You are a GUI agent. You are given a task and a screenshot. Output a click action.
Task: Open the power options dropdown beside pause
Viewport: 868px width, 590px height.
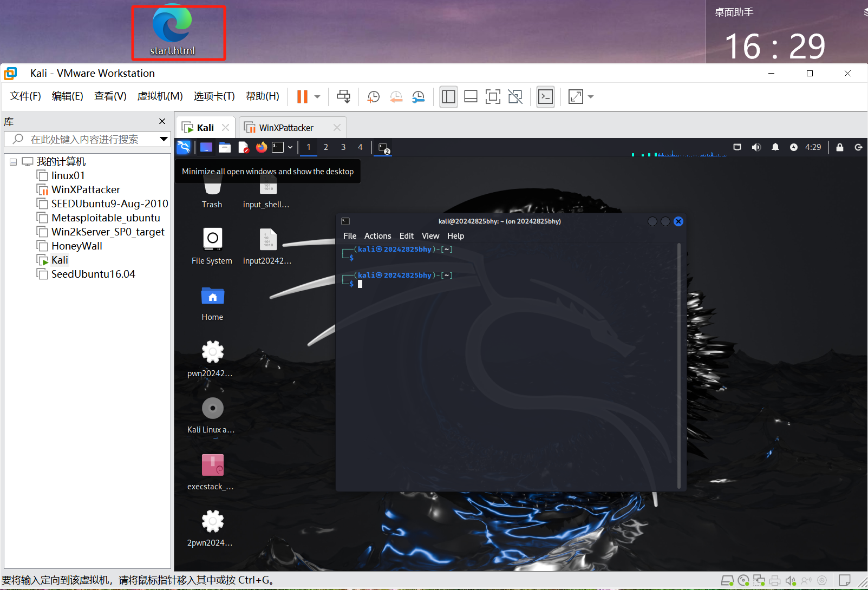[317, 97]
